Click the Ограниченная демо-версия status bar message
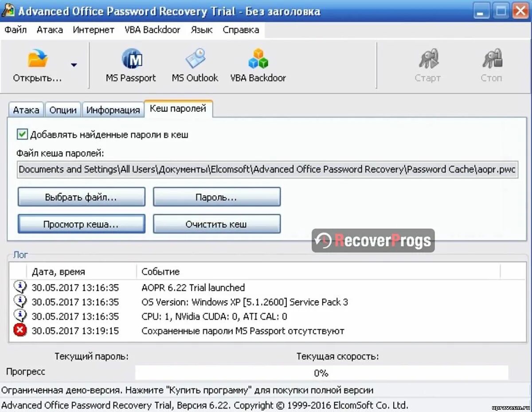Image resolution: width=532 pixels, height=412 pixels. click(x=187, y=390)
